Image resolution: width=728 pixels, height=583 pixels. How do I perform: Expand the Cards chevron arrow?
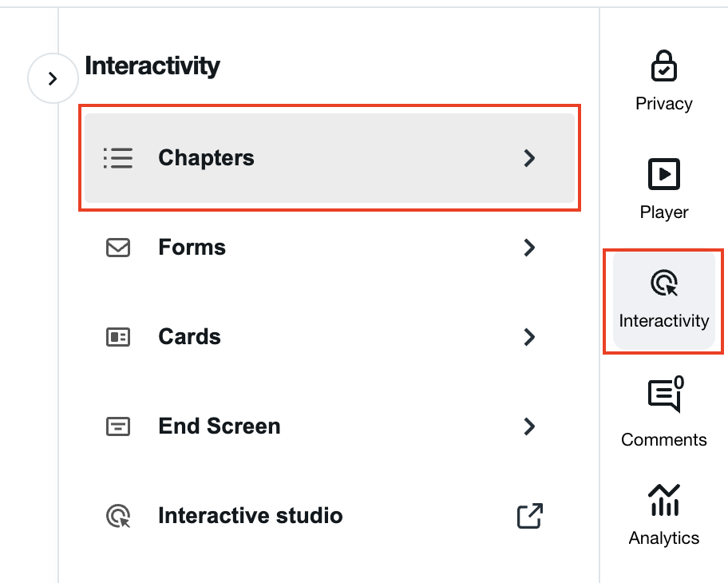tap(529, 337)
